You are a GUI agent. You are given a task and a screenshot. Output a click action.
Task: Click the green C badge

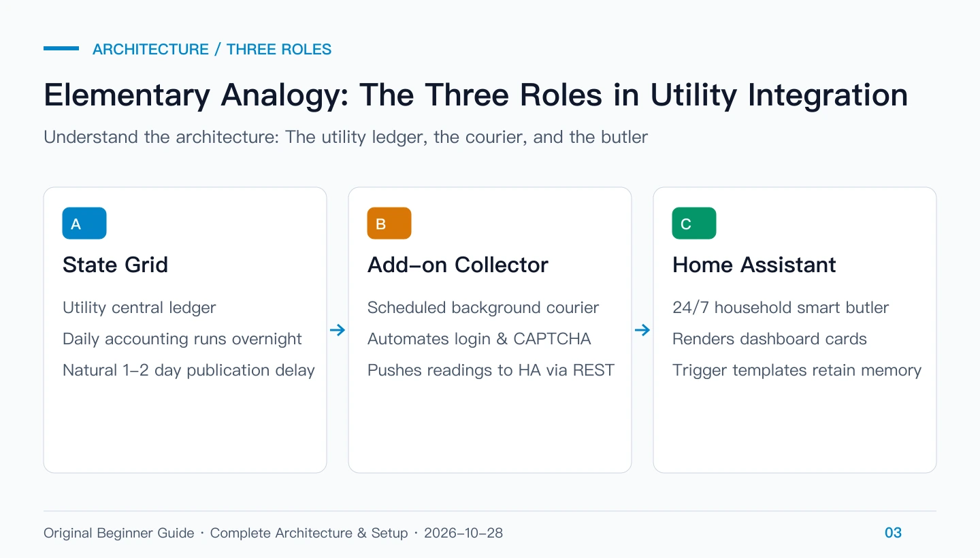694,223
